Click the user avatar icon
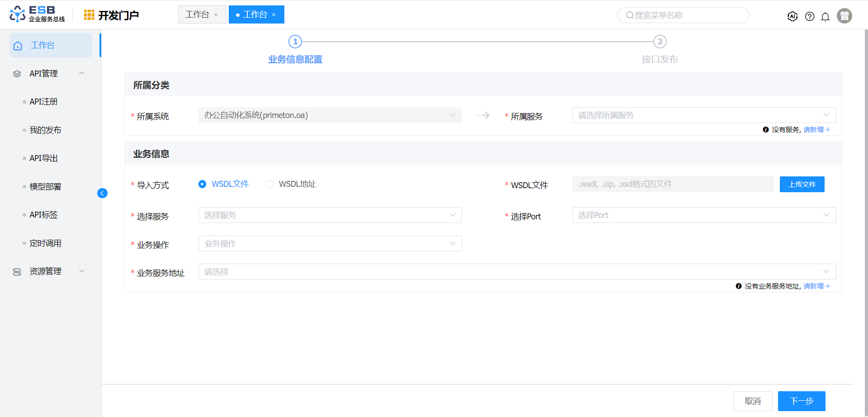The height and width of the screenshot is (417, 868). [844, 16]
